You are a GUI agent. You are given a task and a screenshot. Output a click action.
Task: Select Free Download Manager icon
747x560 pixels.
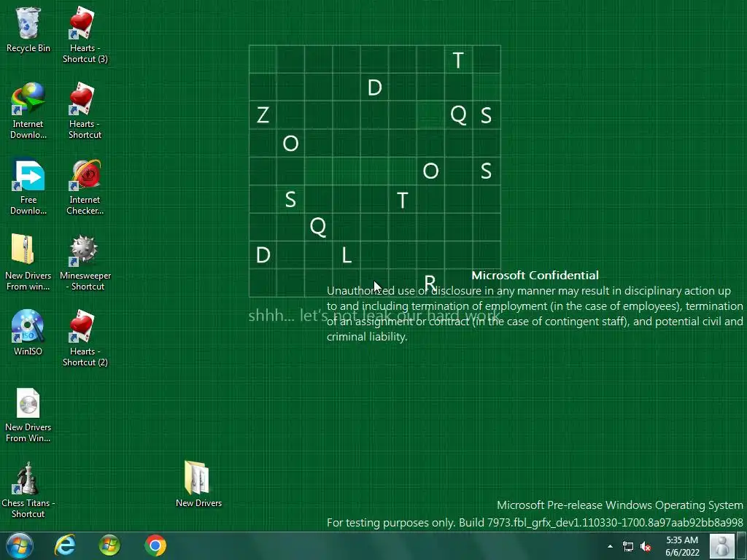pos(28,187)
